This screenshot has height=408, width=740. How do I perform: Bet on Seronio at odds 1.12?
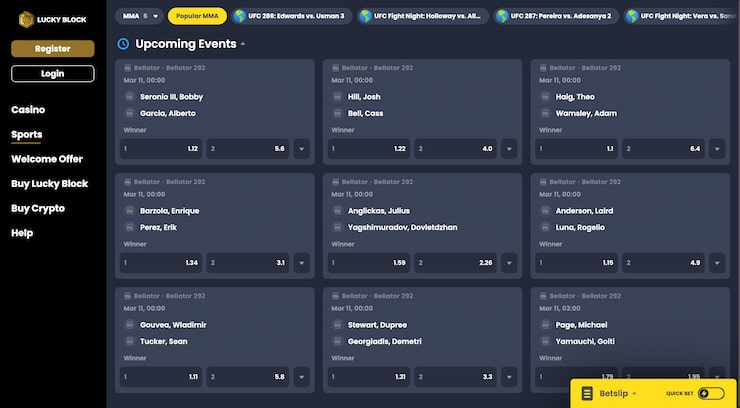click(x=161, y=149)
